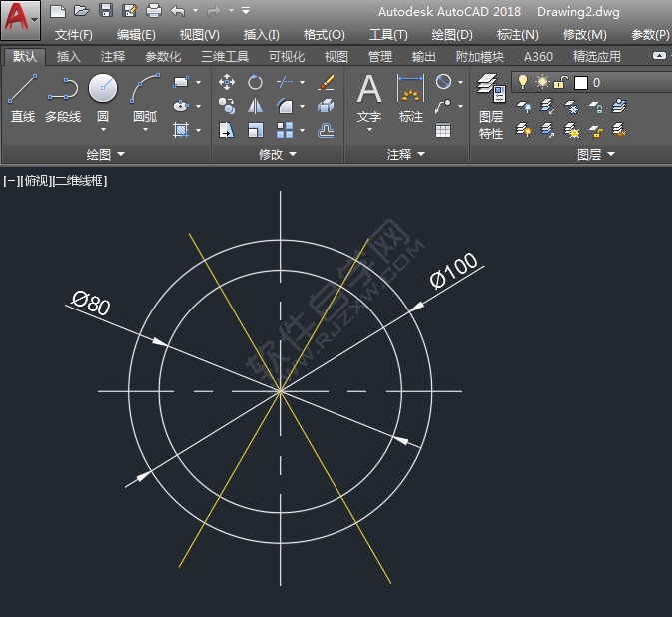Insert a table from the 注释 panel
Image resolution: width=672 pixels, height=617 pixels.
(x=443, y=130)
